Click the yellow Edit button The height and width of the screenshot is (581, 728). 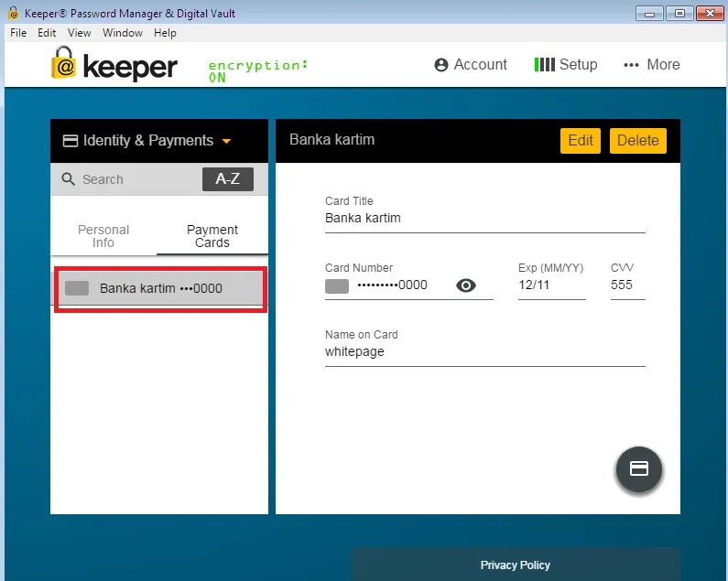click(581, 141)
